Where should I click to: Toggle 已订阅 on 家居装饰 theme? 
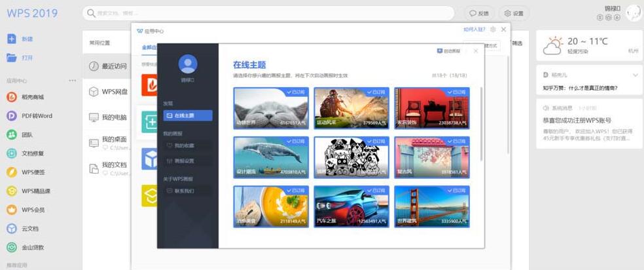[456, 92]
